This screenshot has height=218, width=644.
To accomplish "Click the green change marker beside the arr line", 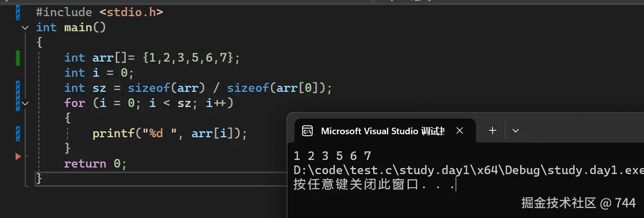I will (18, 58).
